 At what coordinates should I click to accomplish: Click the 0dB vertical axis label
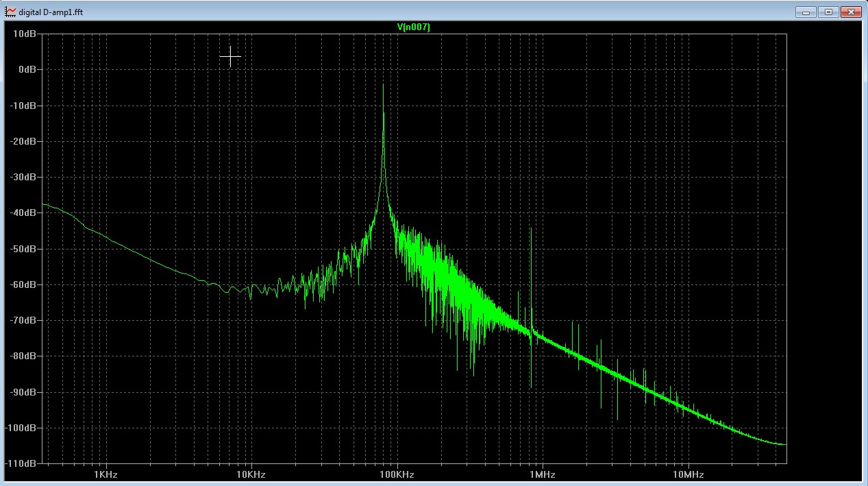click(27, 69)
